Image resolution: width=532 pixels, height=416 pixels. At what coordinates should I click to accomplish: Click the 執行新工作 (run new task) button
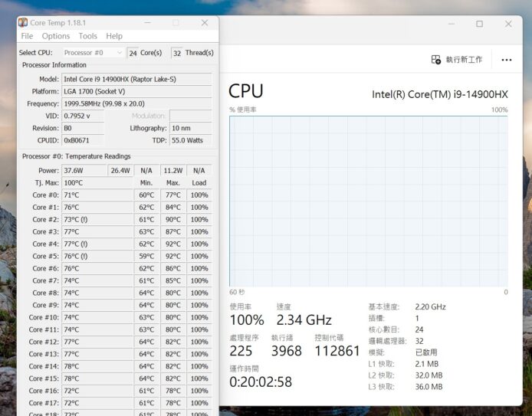point(457,60)
